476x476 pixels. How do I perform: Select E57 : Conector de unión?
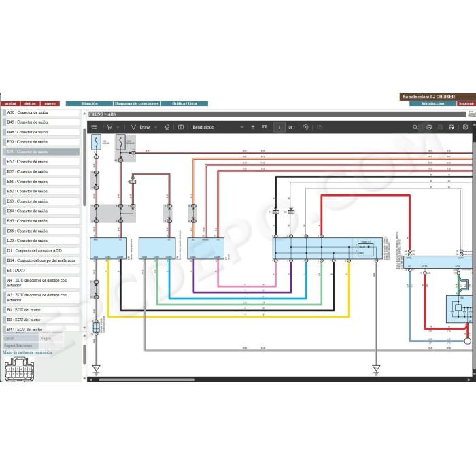click(42, 171)
